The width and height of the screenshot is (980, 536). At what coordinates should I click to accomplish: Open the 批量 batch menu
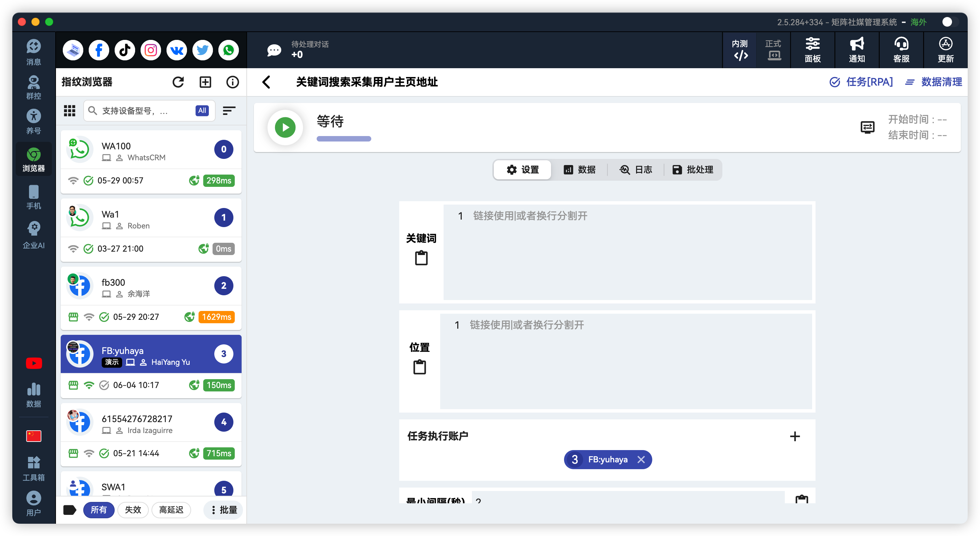click(x=224, y=510)
